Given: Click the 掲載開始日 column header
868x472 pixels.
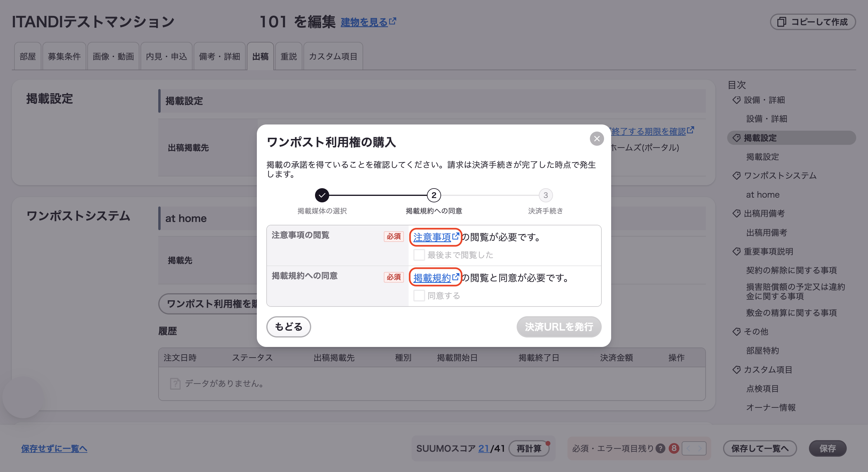Looking at the screenshot, I should [x=457, y=358].
